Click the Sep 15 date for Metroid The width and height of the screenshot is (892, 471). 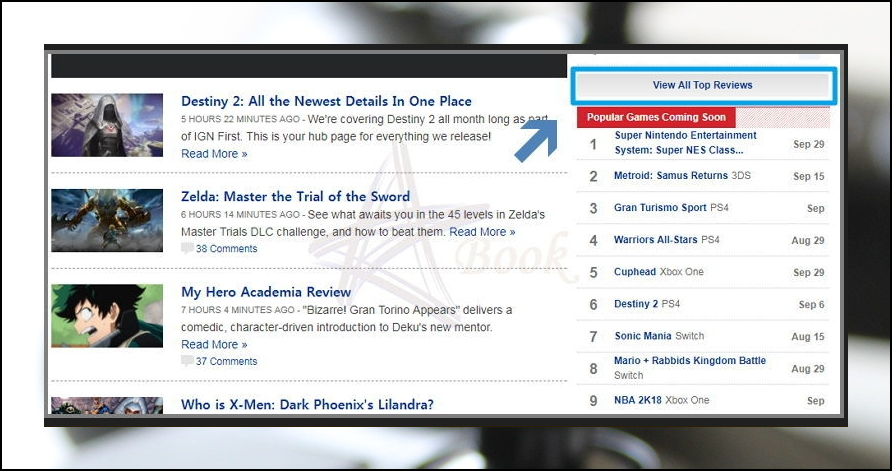pos(808,176)
